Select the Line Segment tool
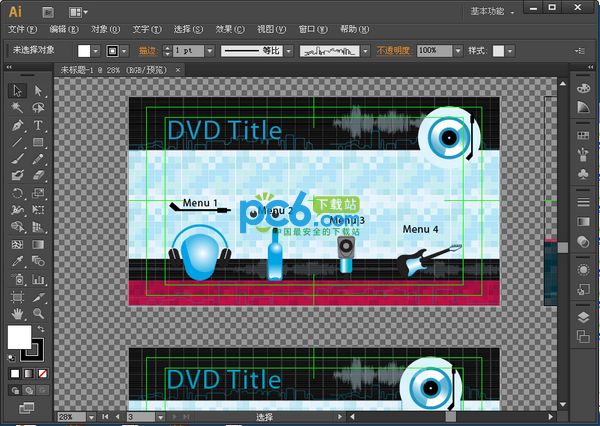 (17, 142)
